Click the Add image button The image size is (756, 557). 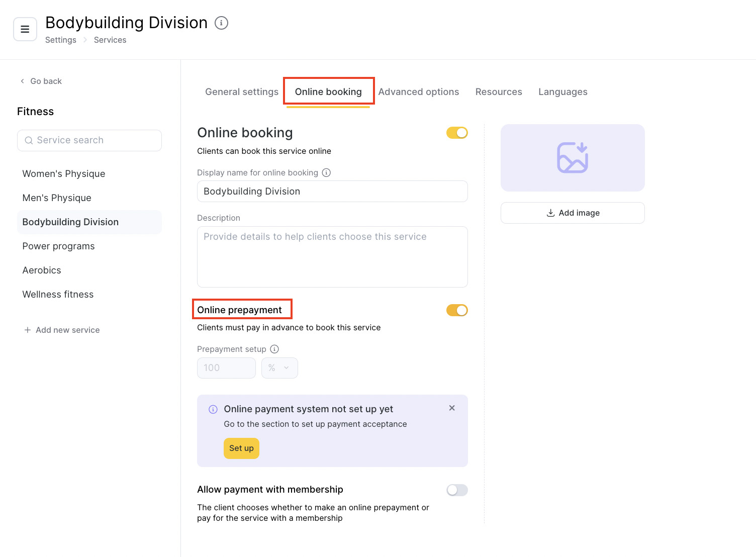pos(573,213)
